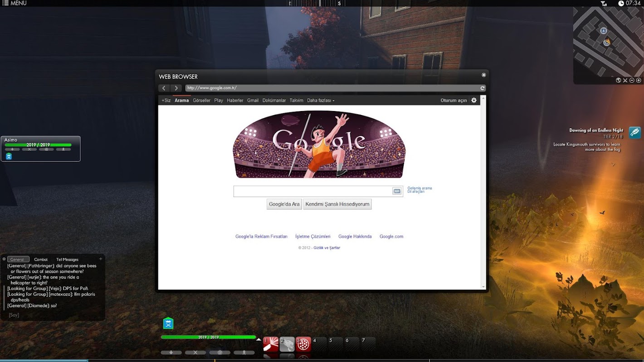Open Dokümanlar in Google top bar
The height and width of the screenshot is (362, 644).
[x=274, y=101]
